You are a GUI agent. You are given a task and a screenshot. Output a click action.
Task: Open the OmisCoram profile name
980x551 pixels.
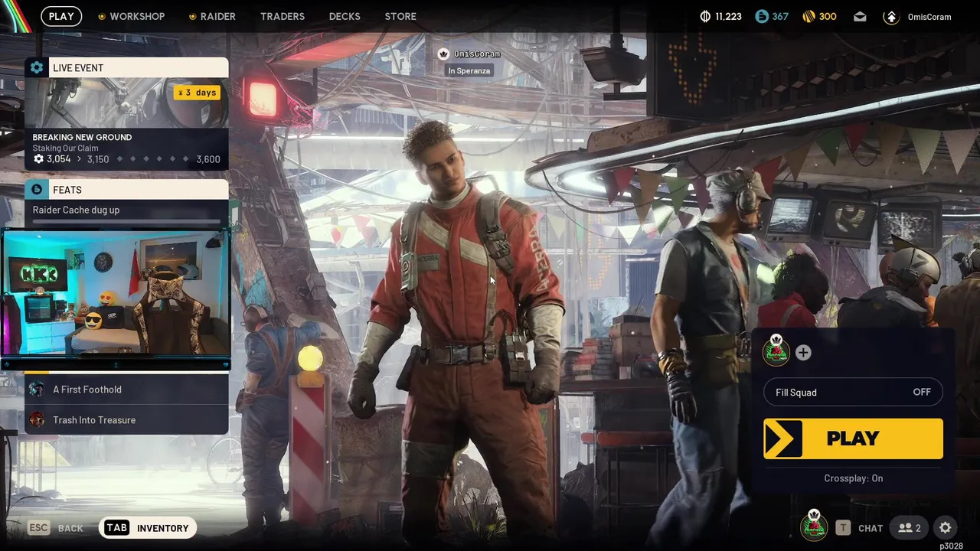click(x=929, y=17)
